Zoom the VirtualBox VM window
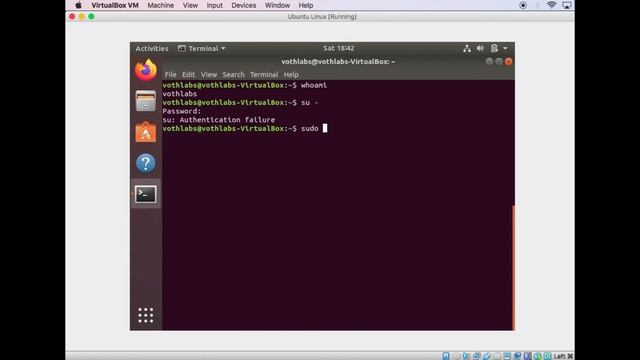Screen dimensions: 640x360 91,17
